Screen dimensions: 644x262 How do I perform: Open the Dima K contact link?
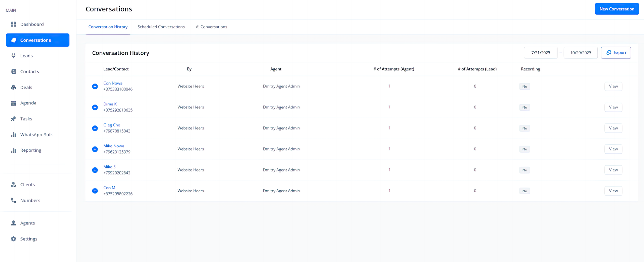(110, 104)
